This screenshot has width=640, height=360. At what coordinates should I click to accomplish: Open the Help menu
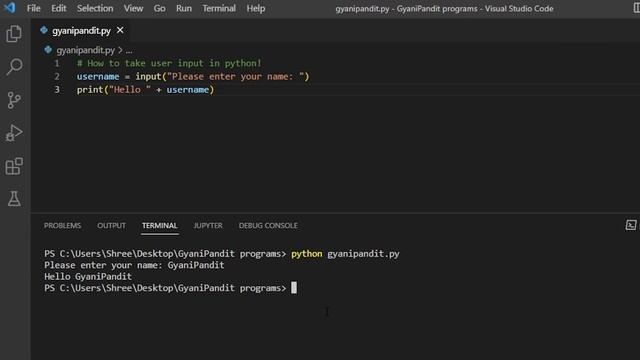coord(256,8)
